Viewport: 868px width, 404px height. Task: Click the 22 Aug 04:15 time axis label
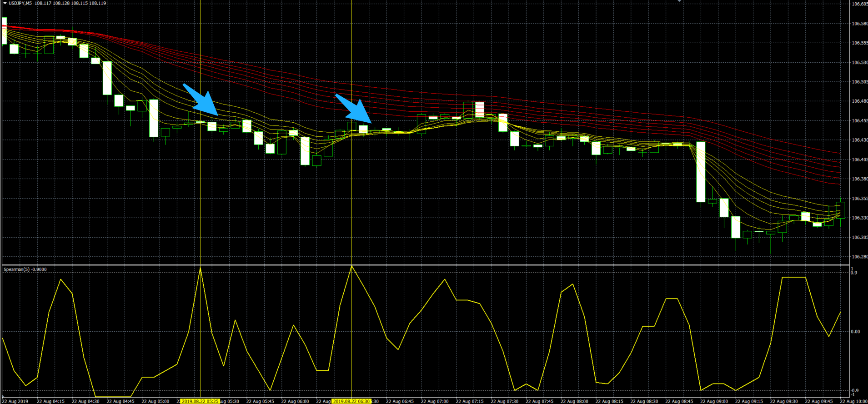click(x=50, y=401)
